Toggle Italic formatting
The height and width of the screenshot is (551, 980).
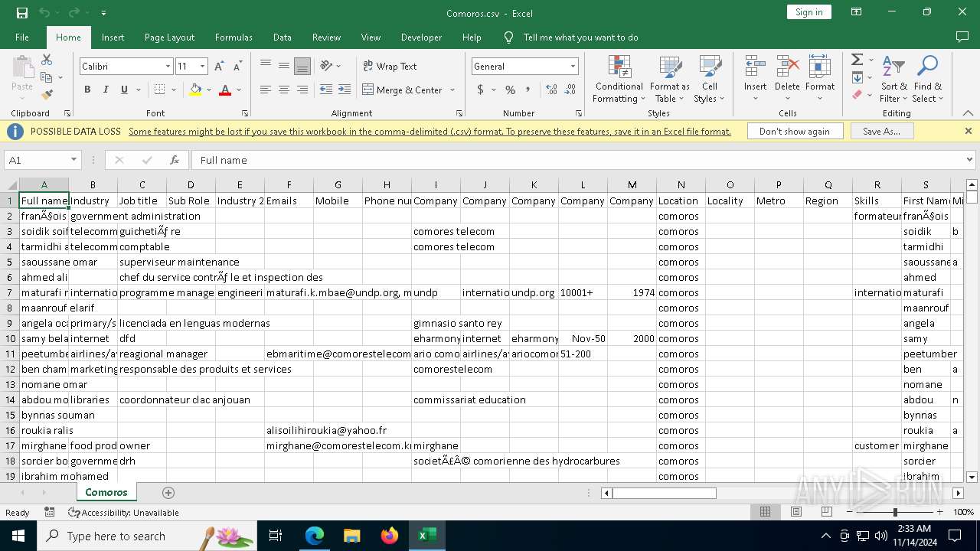[x=106, y=90]
